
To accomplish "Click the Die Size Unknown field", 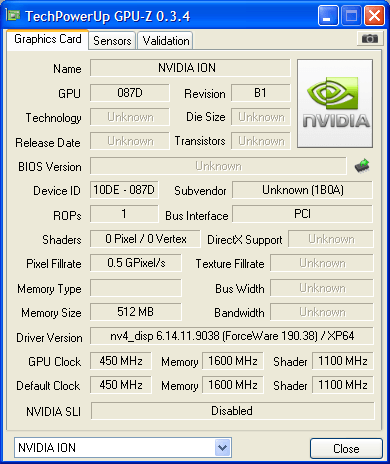I will (x=261, y=117).
